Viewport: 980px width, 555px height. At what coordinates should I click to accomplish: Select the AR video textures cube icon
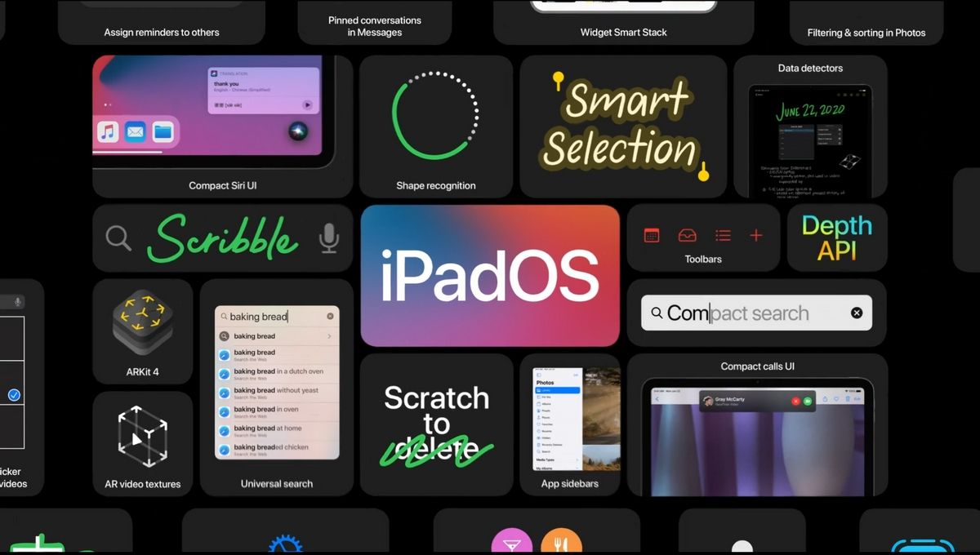[x=142, y=437]
